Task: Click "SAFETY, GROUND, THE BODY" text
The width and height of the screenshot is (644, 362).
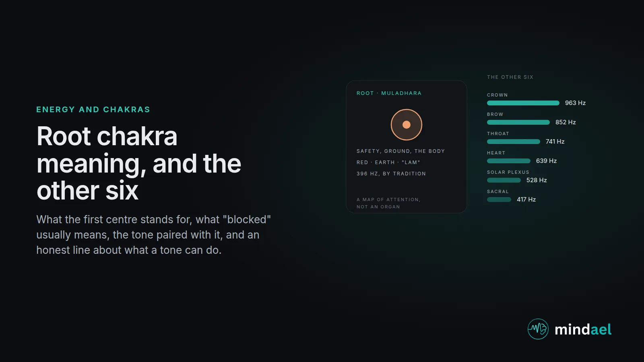Action: pyautogui.click(x=400, y=151)
